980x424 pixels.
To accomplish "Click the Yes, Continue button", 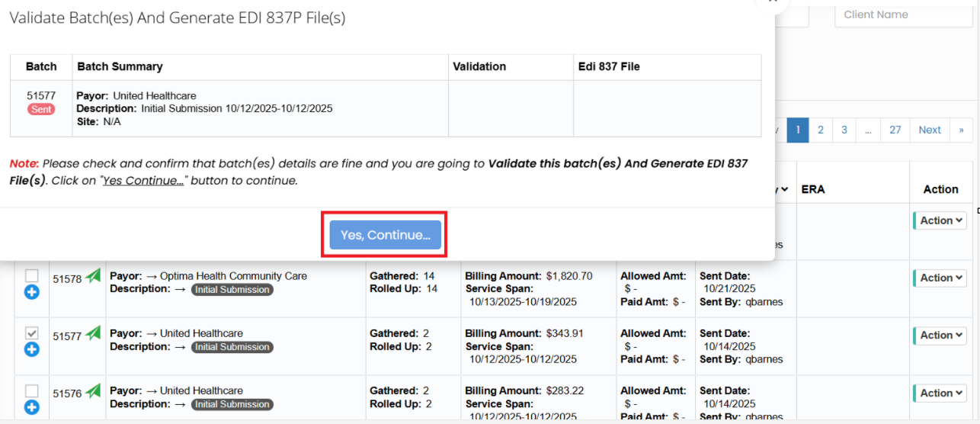I will click(385, 235).
